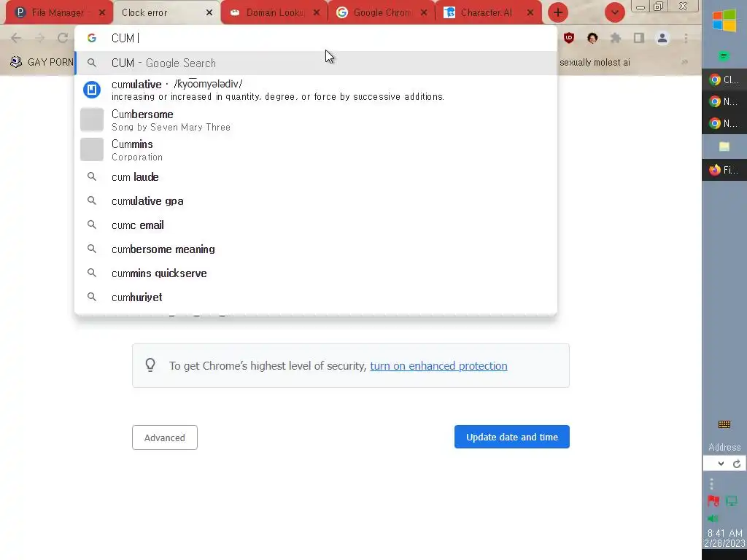The image size is (747, 560).
Task: Open the File Explorer folder taskbar icon
Action: (x=724, y=147)
